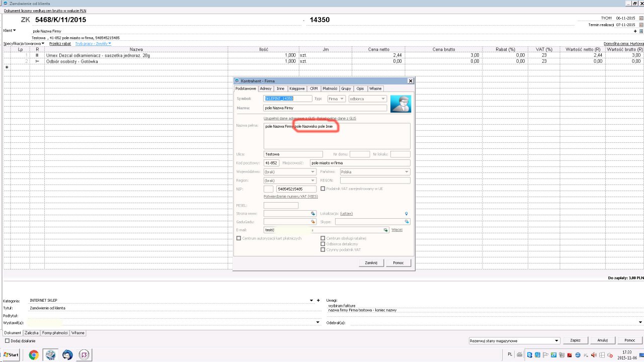644x362 pixels.
Task: Click the product type icon in row 1
Action: 37,55
